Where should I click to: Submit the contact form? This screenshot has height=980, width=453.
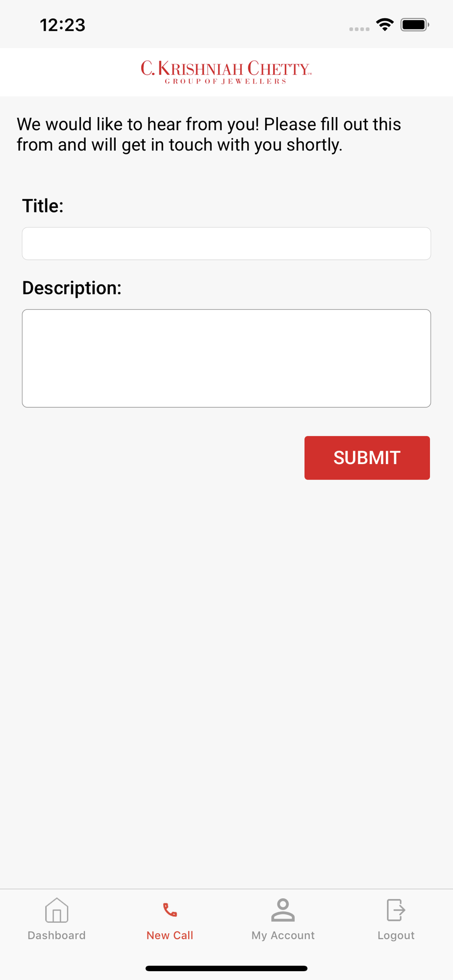367,458
